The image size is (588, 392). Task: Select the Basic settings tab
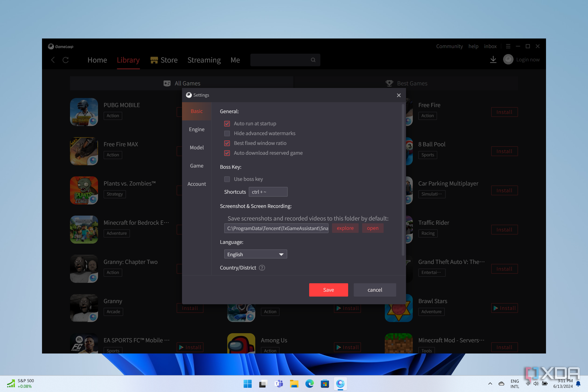[x=197, y=111]
